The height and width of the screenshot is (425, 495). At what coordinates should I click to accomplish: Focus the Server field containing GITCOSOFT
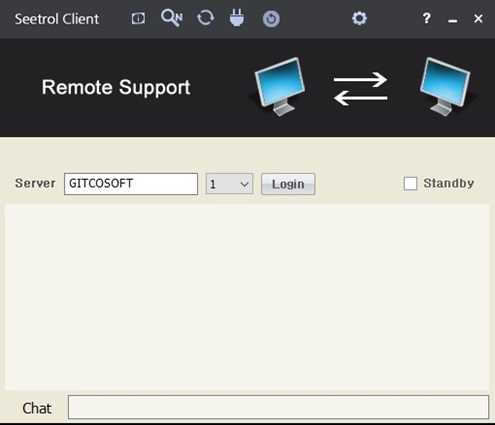pos(131,184)
